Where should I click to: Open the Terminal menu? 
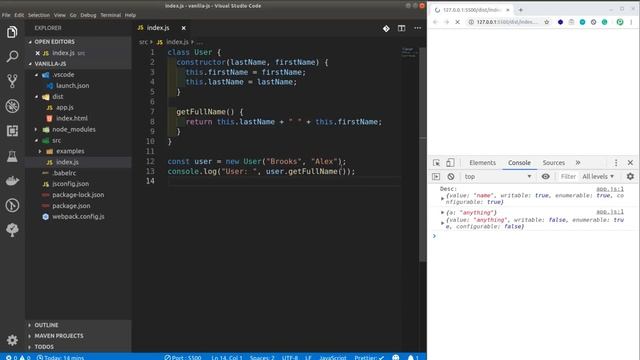(x=111, y=15)
